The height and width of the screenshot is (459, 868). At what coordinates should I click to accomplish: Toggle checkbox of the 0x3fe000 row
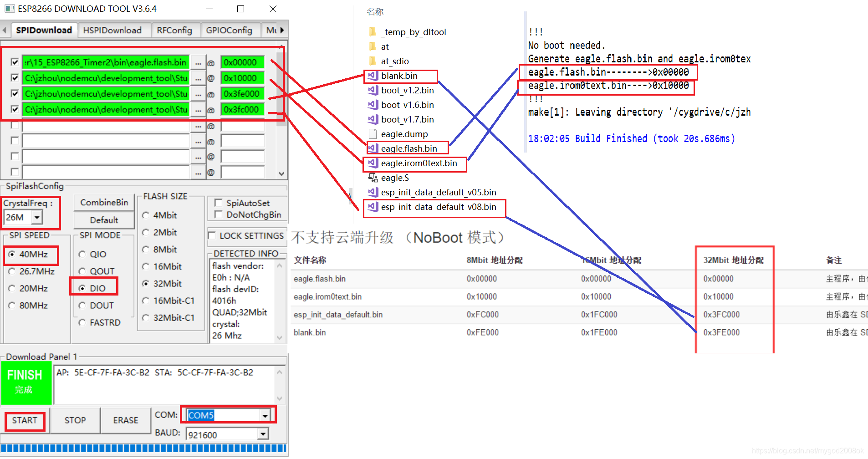click(x=15, y=94)
